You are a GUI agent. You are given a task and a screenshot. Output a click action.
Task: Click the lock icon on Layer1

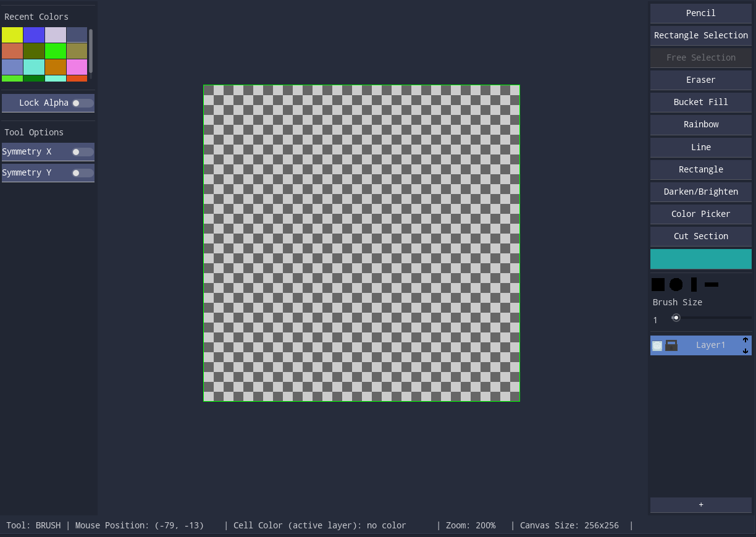point(671,345)
